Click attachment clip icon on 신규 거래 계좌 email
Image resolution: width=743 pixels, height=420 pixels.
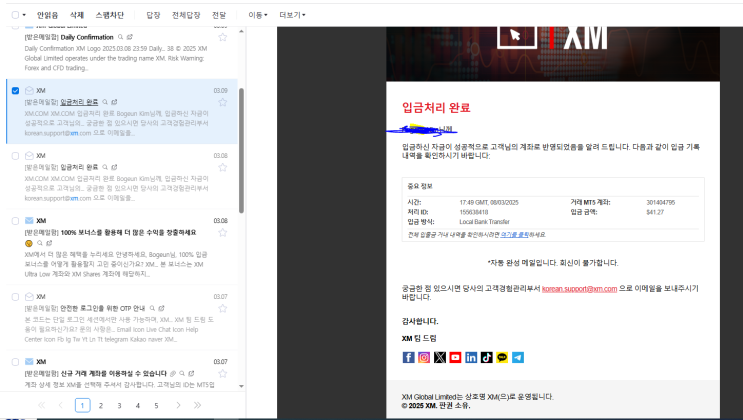click(173, 373)
